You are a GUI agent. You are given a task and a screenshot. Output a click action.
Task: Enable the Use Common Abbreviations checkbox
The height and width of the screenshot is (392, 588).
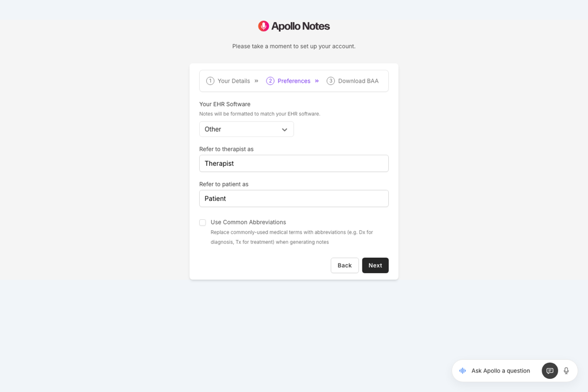pyautogui.click(x=203, y=223)
